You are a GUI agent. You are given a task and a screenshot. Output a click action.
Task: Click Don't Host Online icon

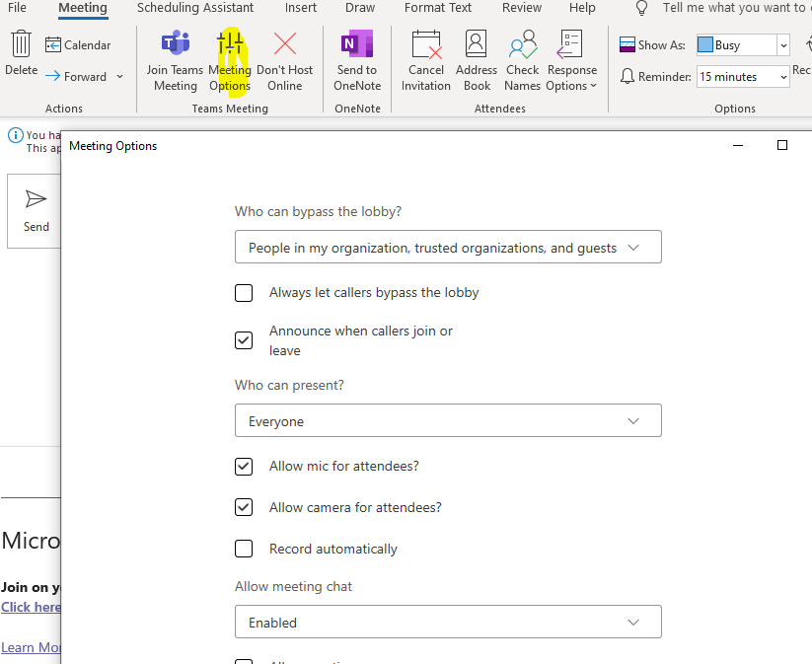tap(285, 43)
